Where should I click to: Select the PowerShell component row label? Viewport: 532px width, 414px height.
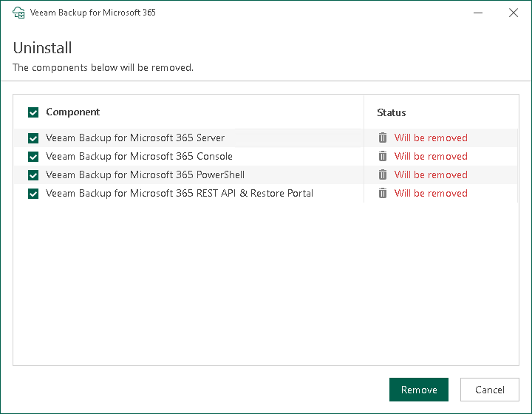[145, 174]
